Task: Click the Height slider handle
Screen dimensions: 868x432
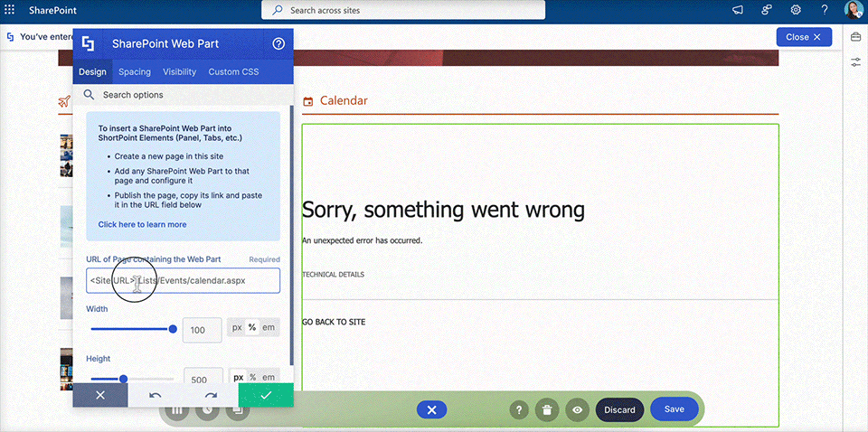Action: point(124,379)
